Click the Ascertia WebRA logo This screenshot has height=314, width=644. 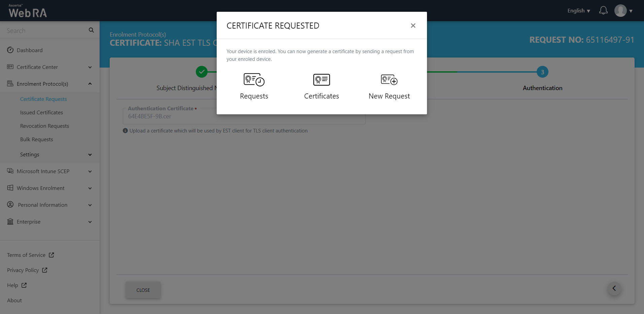tap(28, 11)
